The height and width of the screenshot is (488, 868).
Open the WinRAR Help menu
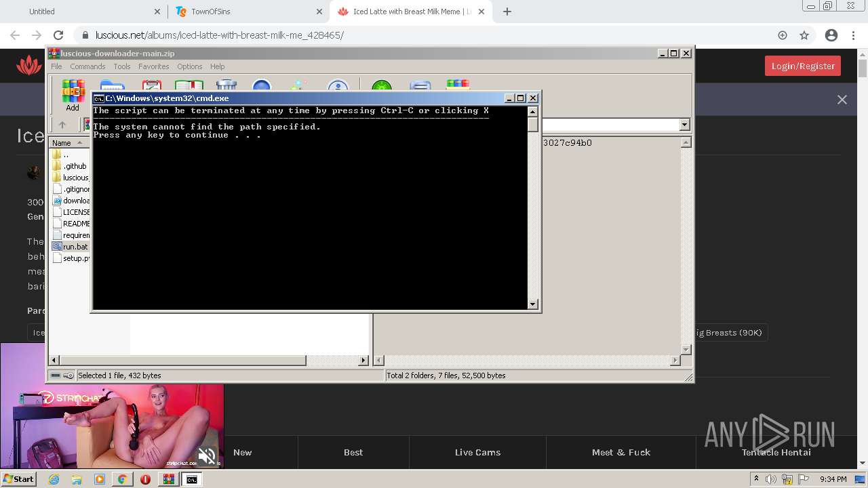[217, 66]
